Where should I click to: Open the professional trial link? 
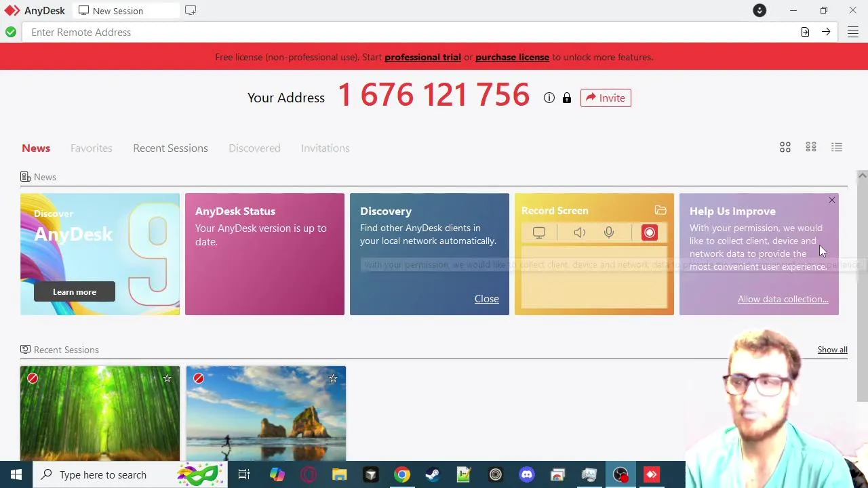pos(422,57)
